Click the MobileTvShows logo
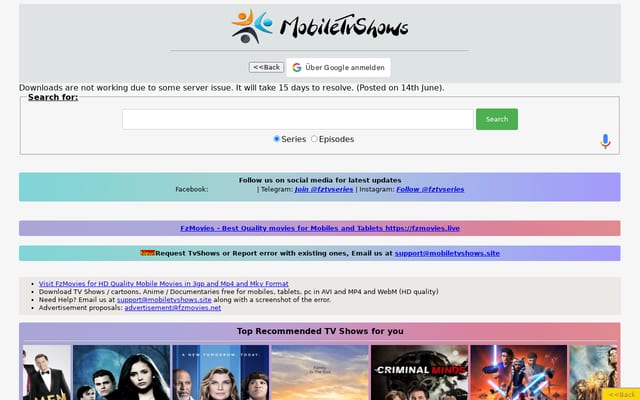Viewport: 640px width, 400px height. (320, 27)
